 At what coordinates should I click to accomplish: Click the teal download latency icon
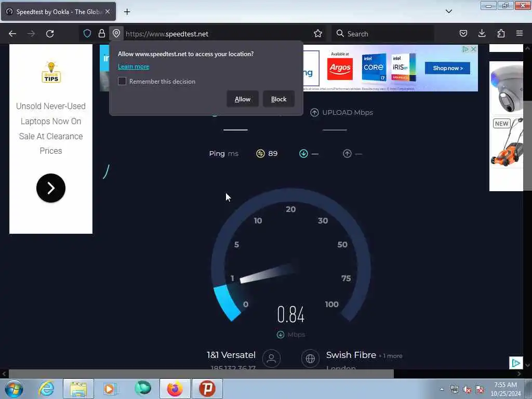(303, 154)
